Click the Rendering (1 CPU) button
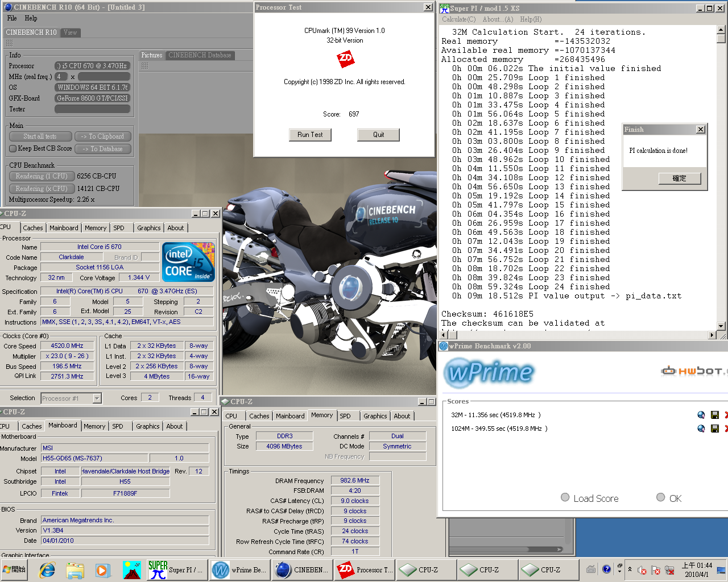728x582 pixels. tap(42, 176)
